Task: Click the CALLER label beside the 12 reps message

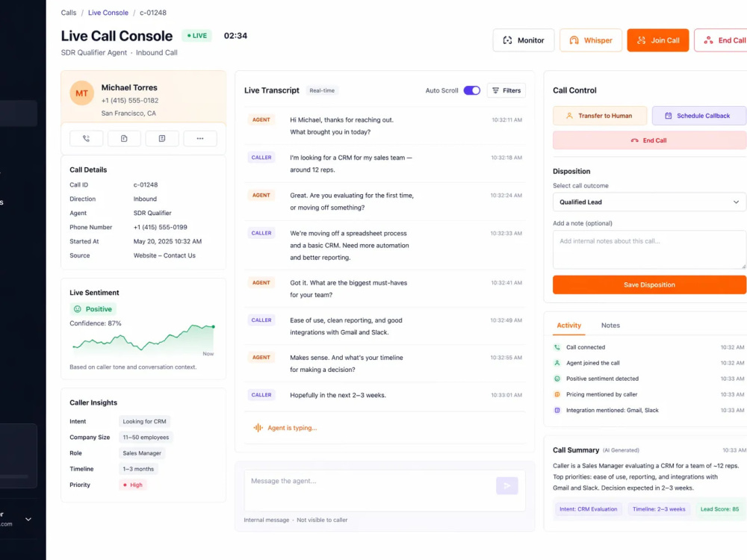Action: point(261,158)
